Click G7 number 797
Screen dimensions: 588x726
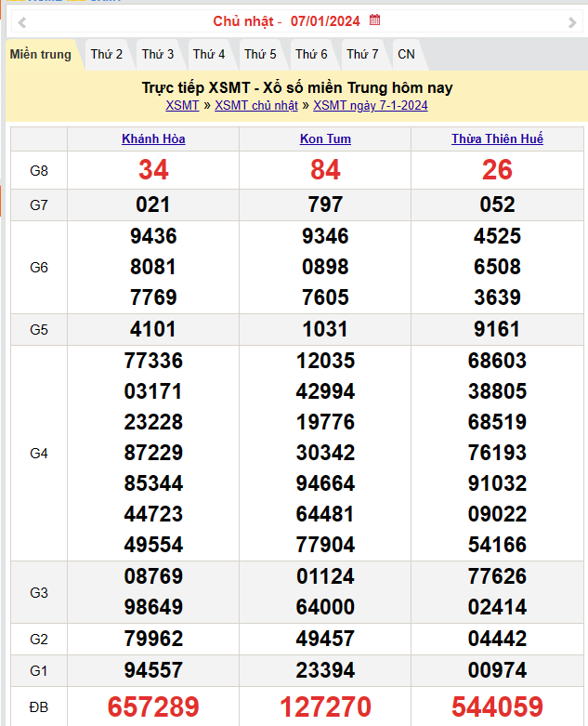(x=325, y=205)
